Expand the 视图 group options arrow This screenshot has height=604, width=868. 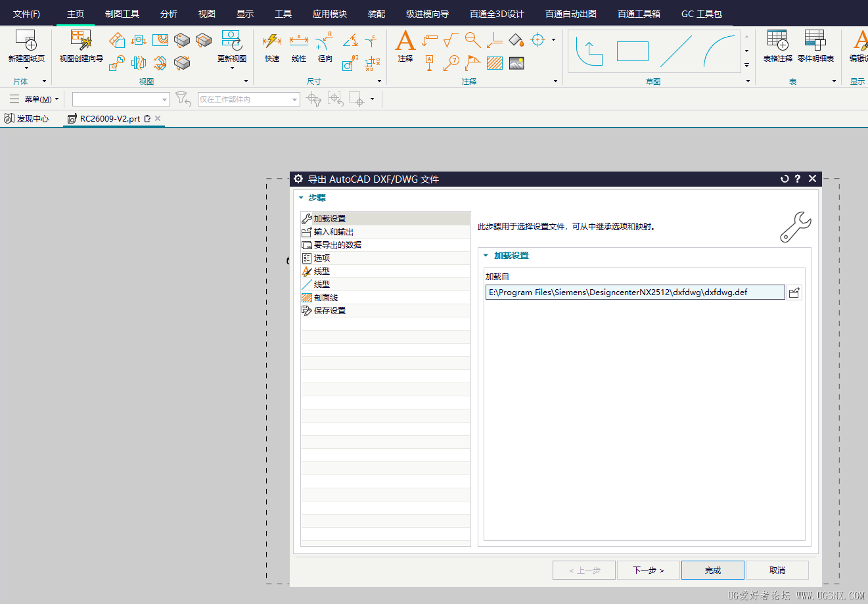246,81
